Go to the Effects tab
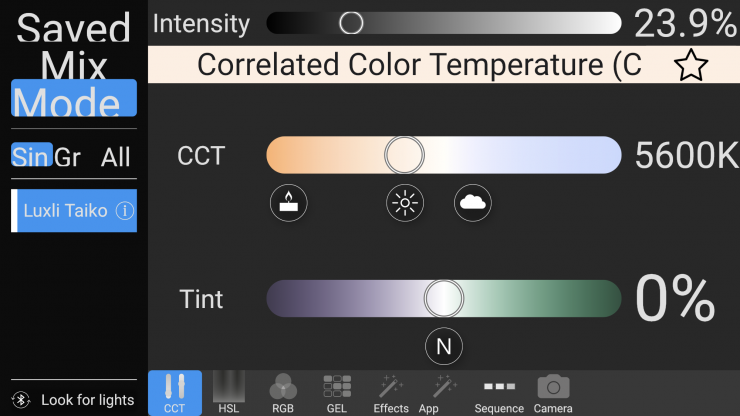This screenshot has height=416, width=740. click(x=391, y=393)
